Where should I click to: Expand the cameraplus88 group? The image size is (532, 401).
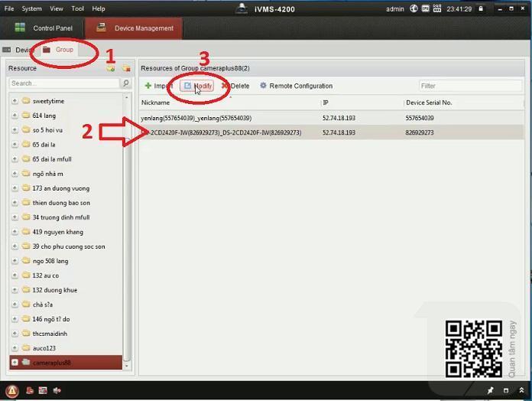(x=15, y=363)
